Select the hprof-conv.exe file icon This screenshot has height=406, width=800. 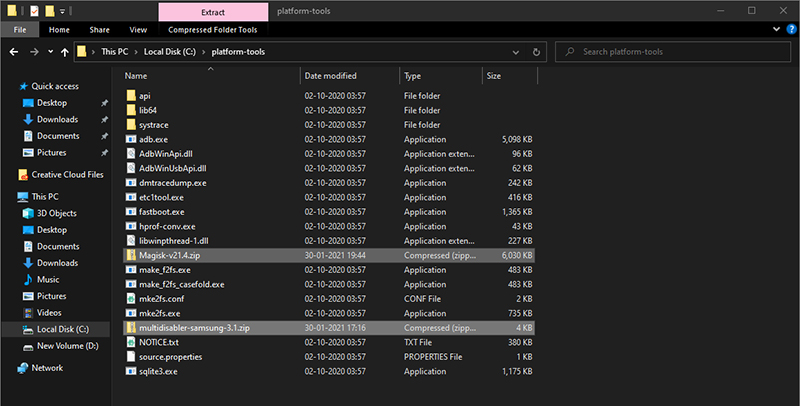131,226
